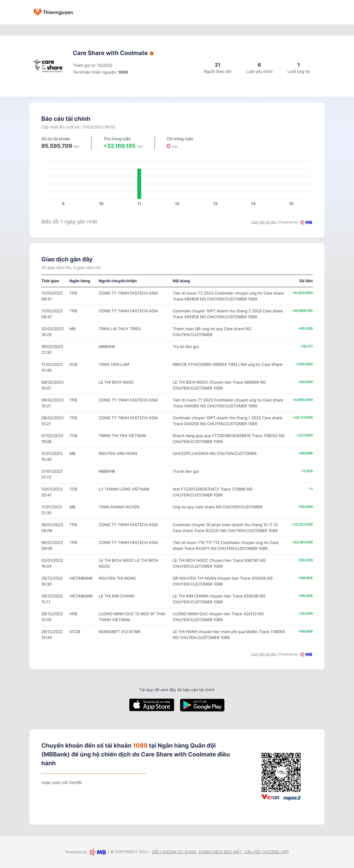The height and width of the screenshot is (868, 354).
Task: Click the MB logo below transactions table
Action: pos(306,654)
